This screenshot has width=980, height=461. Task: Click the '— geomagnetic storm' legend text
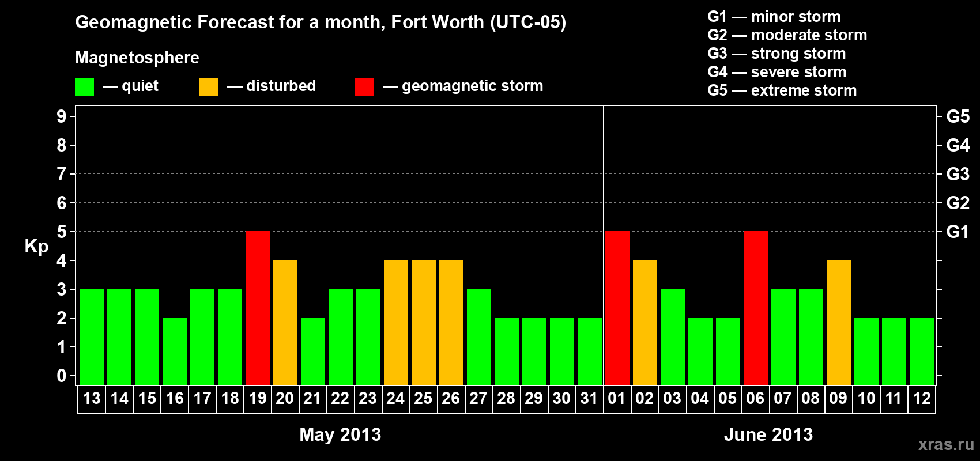pos(463,86)
